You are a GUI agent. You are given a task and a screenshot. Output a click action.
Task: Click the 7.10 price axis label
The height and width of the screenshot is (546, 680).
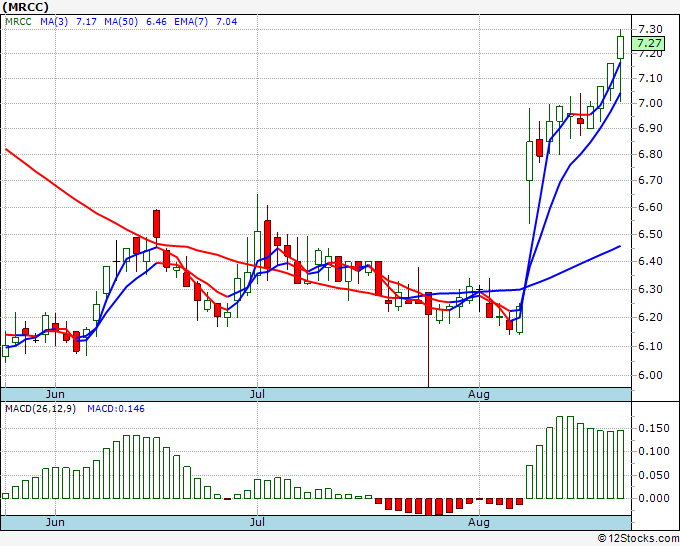[x=651, y=78]
